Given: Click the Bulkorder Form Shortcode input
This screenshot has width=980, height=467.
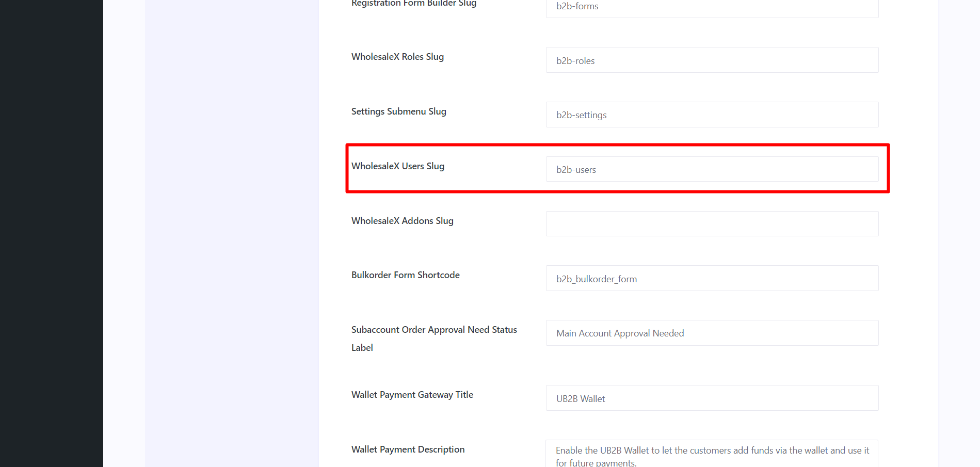Looking at the screenshot, I should click(712, 278).
